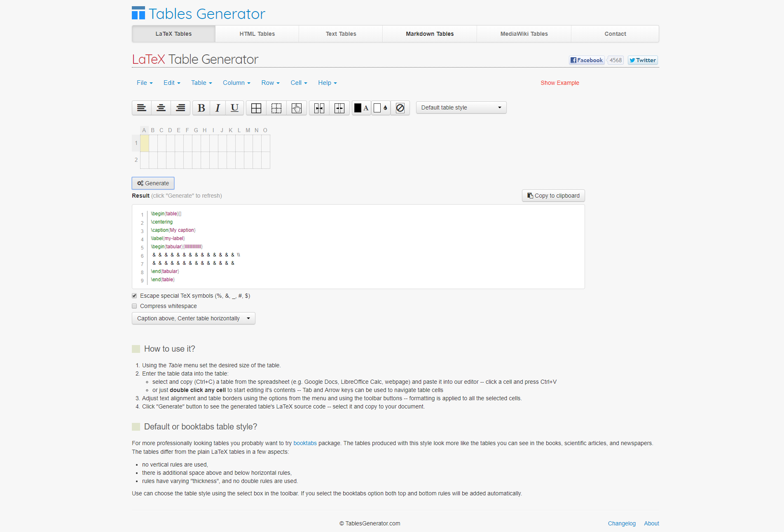Open the caption and centering options dropdown
Screen dimensions: 784x532
[194, 318]
